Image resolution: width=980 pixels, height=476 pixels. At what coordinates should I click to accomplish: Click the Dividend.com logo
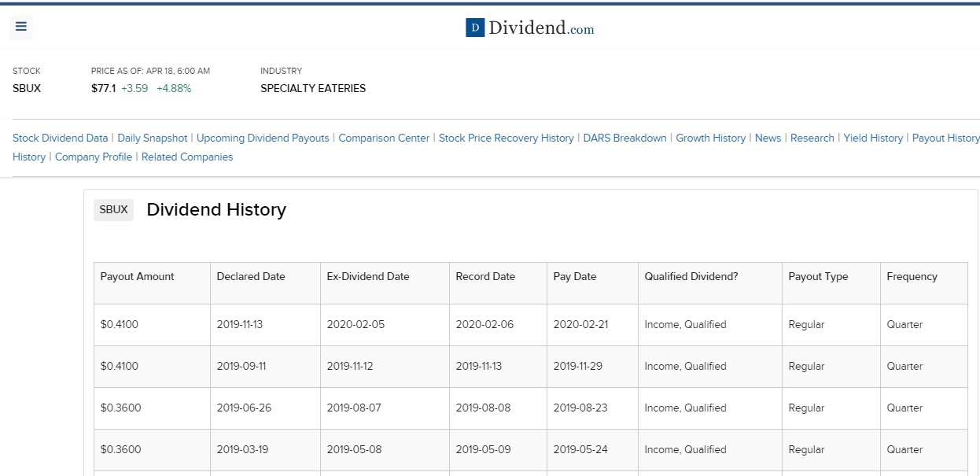click(x=530, y=28)
